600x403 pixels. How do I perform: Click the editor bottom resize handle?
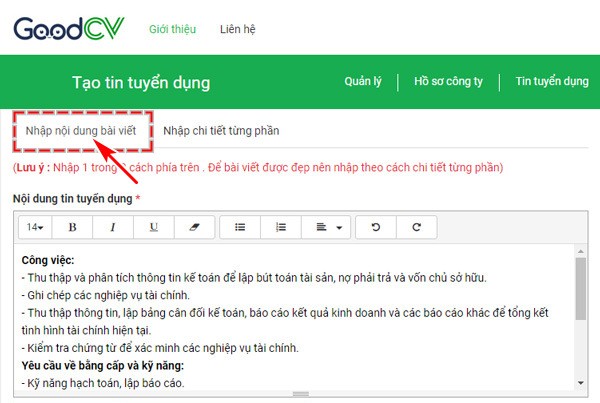tap(301, 394)
